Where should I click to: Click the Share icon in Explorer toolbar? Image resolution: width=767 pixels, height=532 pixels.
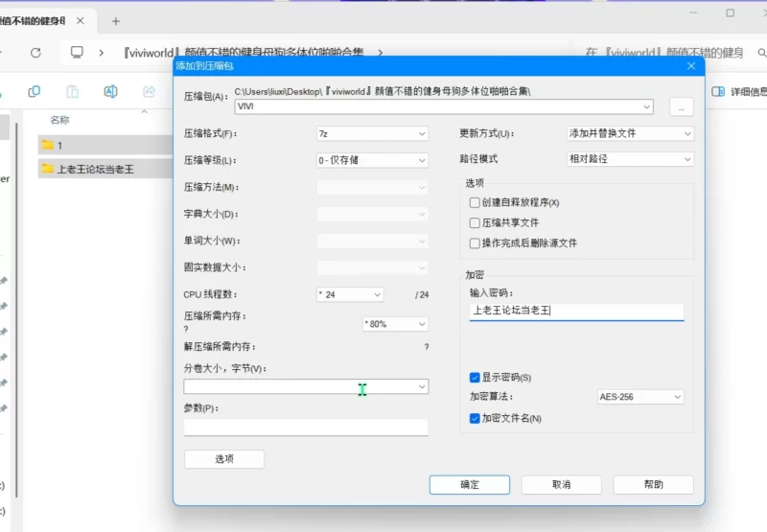[149, 91]
